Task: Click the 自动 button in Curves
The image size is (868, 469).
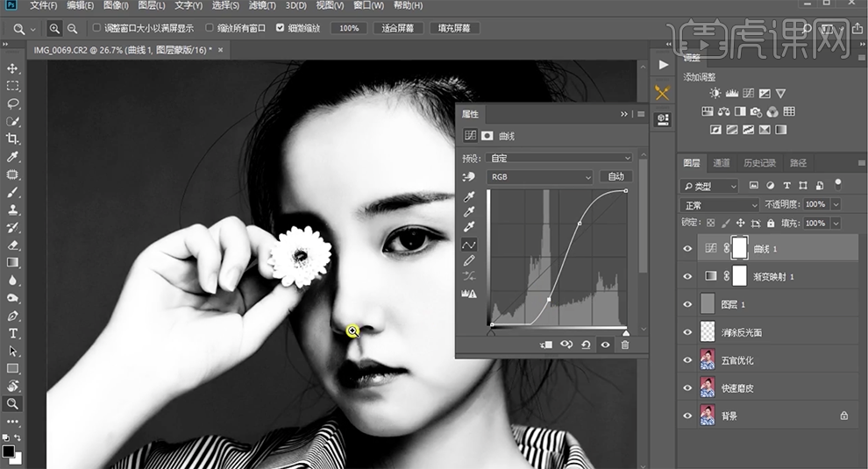Action: click(x=615, y=176)
